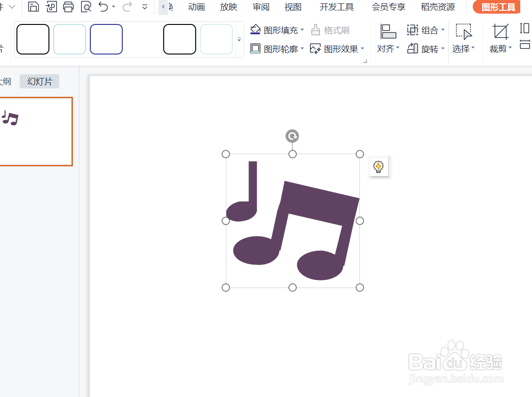
Task: Click the Save icon in quick access toolbar
Action: pos(33,7)
